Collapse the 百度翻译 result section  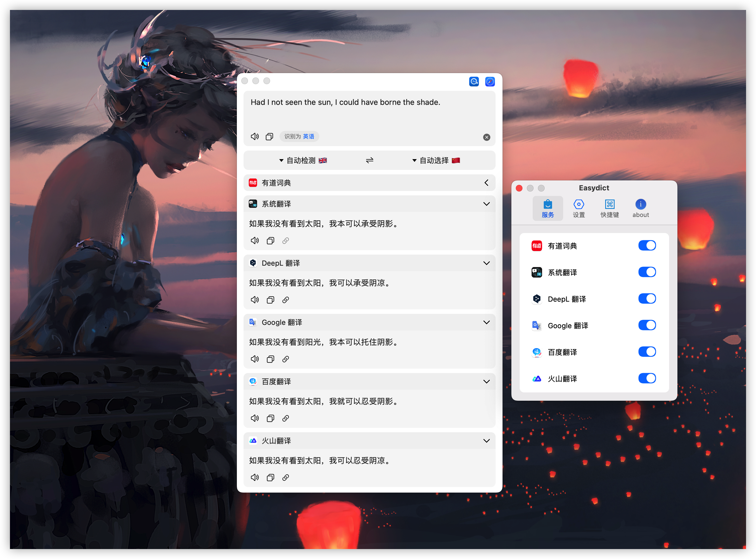coord(486,381)
